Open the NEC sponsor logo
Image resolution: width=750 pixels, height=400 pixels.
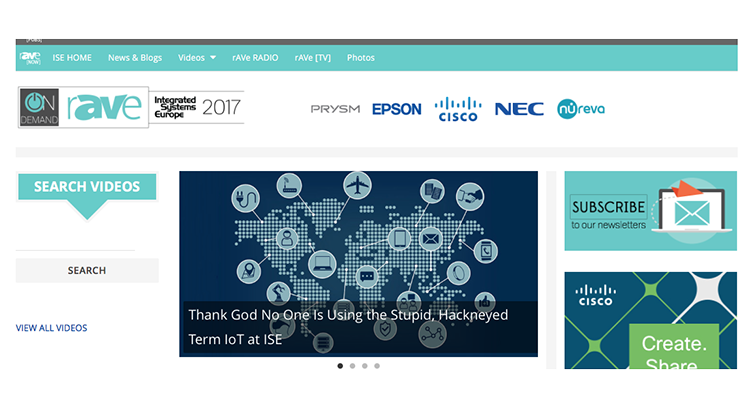[519, 109]
